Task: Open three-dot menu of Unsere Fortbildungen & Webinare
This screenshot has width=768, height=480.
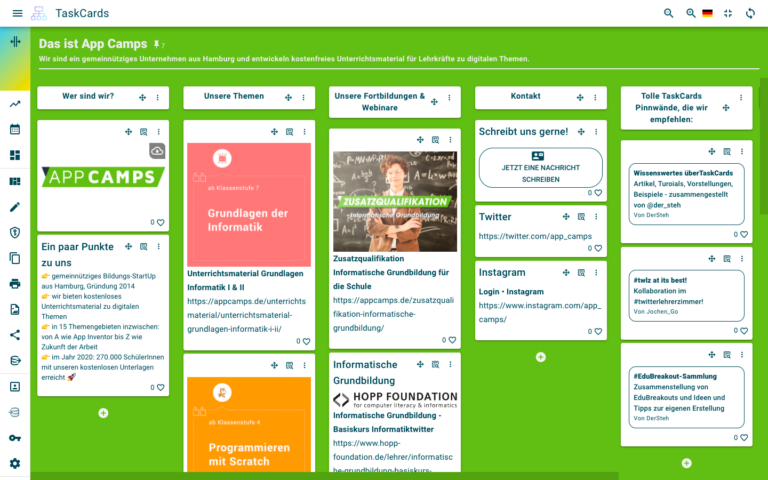Action: click(x=449, y=97)
